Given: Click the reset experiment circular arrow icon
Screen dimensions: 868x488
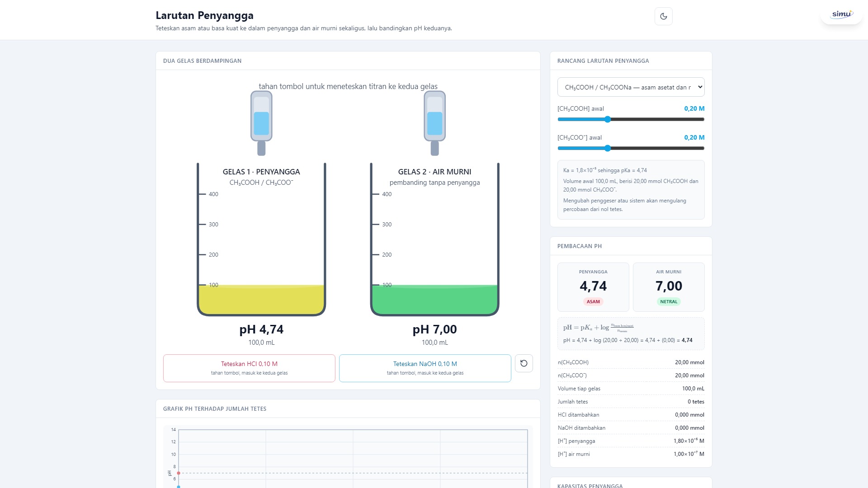Looking at the screenshot, I should 524,363.
